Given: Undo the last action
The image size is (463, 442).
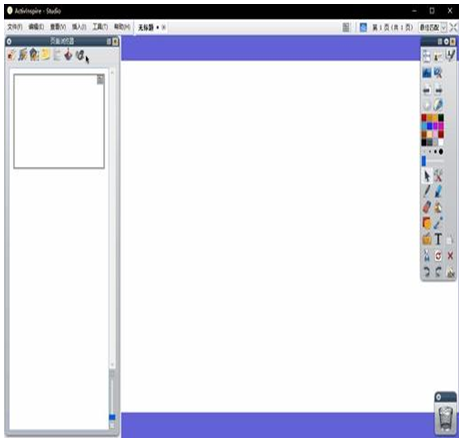Looking at the screenshot, I should [427, 272].
